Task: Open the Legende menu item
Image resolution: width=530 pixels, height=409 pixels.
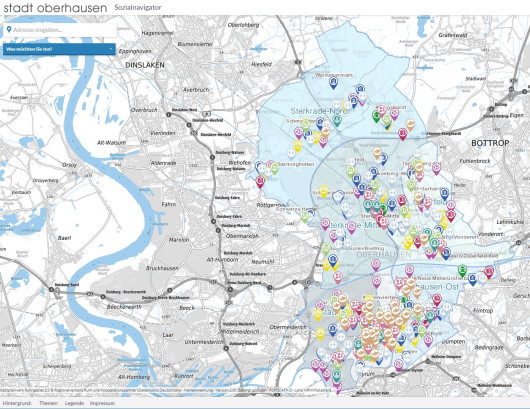Action: click(74, 403)
